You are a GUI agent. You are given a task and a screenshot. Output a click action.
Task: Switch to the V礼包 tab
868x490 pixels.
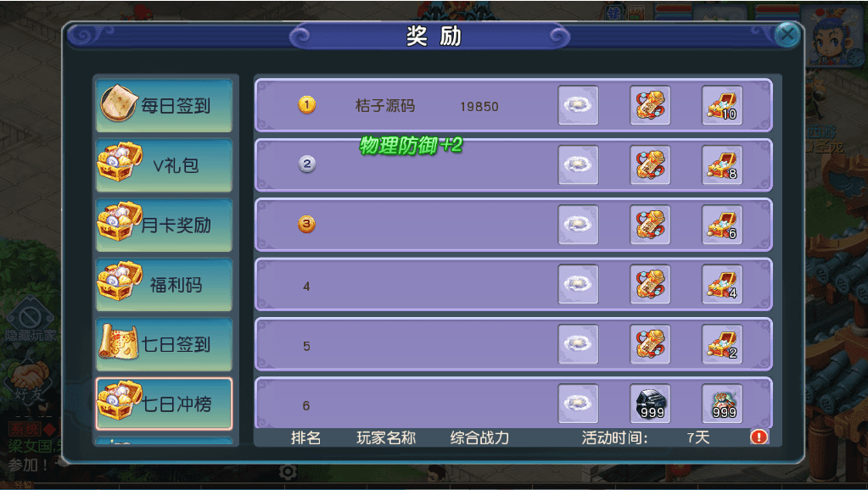164,164
